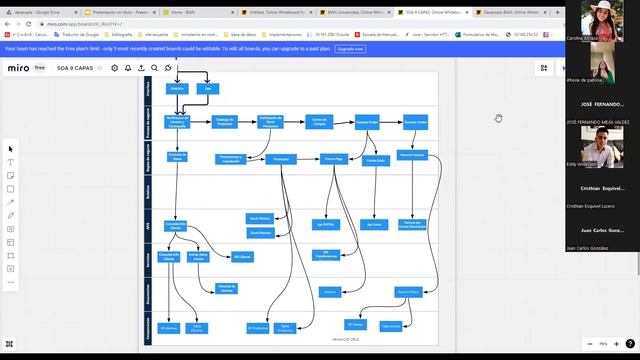Image resolution: width=640 pixels, height=360 pixels.
Task: Open a new browser tab
Action: click(557, 13)
